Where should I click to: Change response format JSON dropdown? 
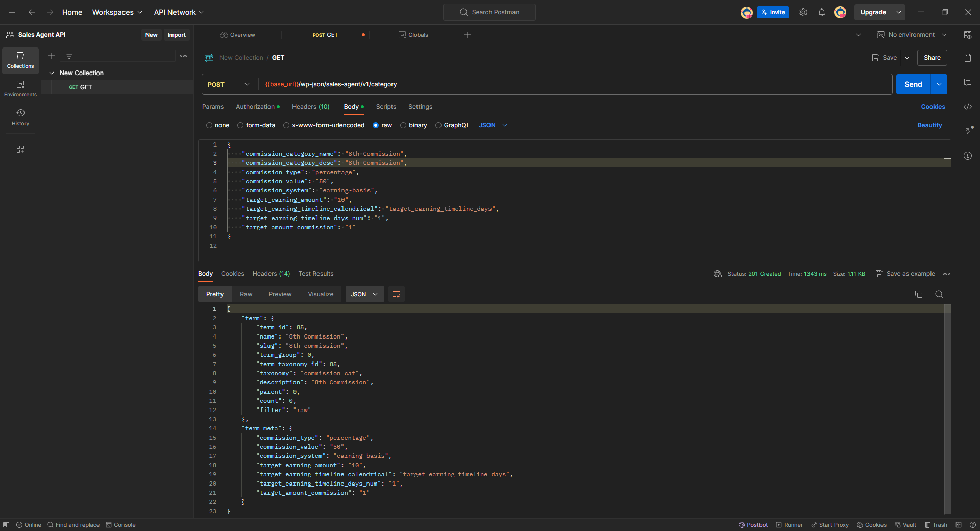point(364,294)
